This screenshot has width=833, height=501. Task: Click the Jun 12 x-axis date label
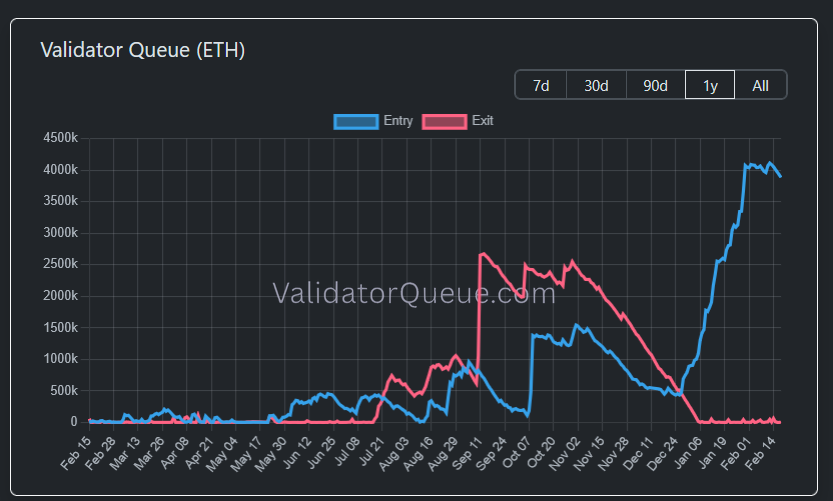(x=296, y=452)
